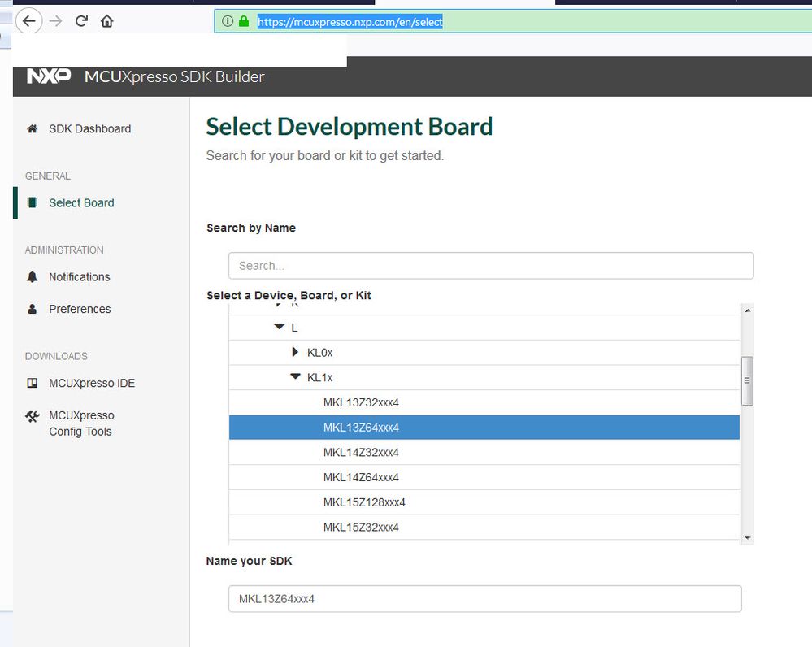Screen dimensions: 812x647
Task: Click the green padlock security icon
Action: 243,21
